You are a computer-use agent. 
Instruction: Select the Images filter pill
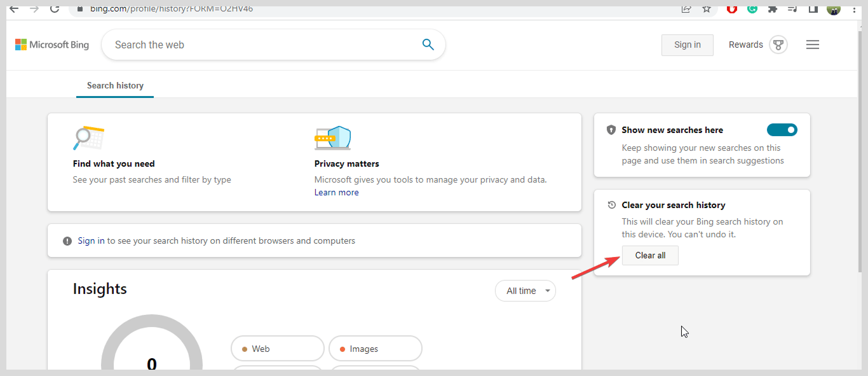click(375, 348)
